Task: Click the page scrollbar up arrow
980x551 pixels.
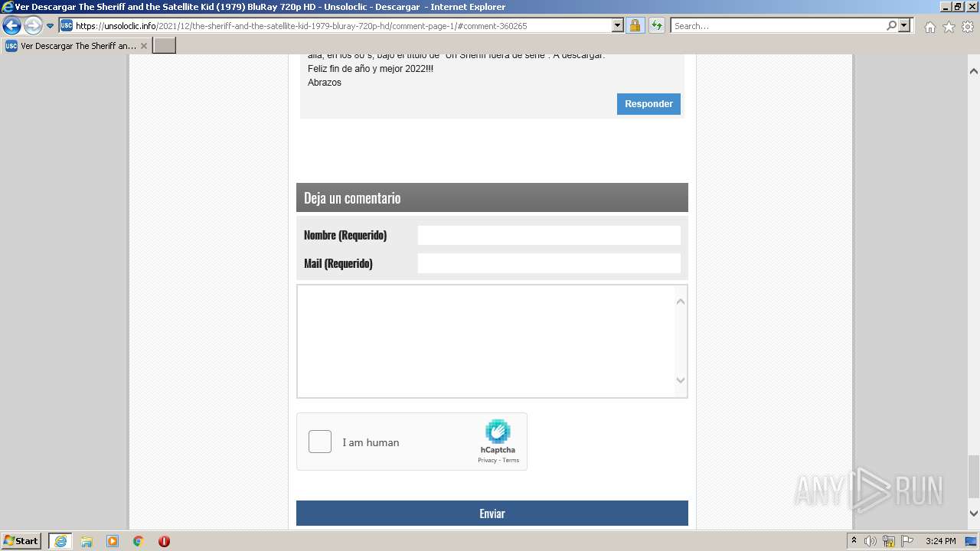Action: pos(974,71)
